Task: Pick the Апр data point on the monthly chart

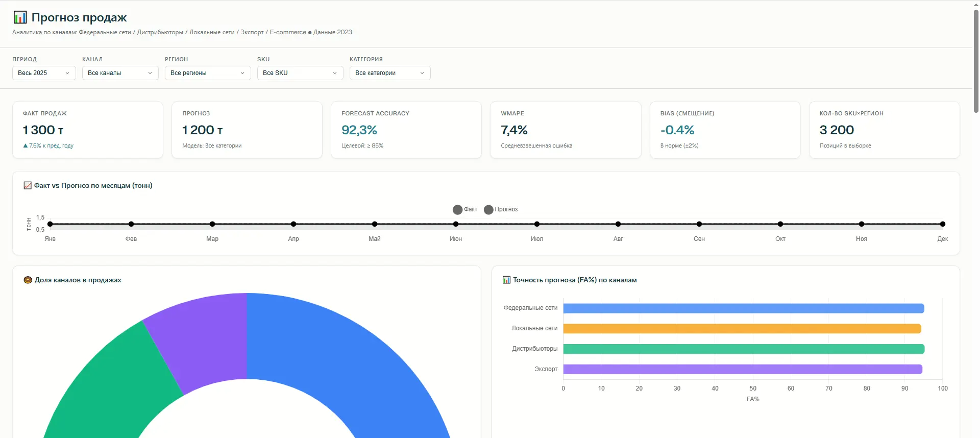Action: coord(293,224)
